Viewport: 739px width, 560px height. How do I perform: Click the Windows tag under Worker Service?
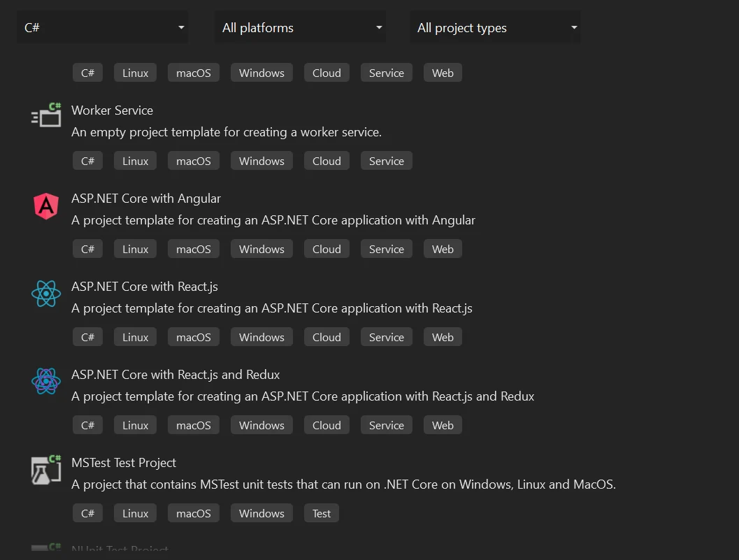coord(261,161)
